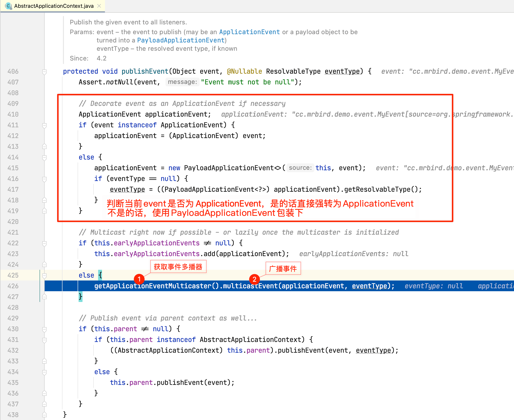
Task: Collapse the else block fold marker at line 414
Action: coord(44,158)
